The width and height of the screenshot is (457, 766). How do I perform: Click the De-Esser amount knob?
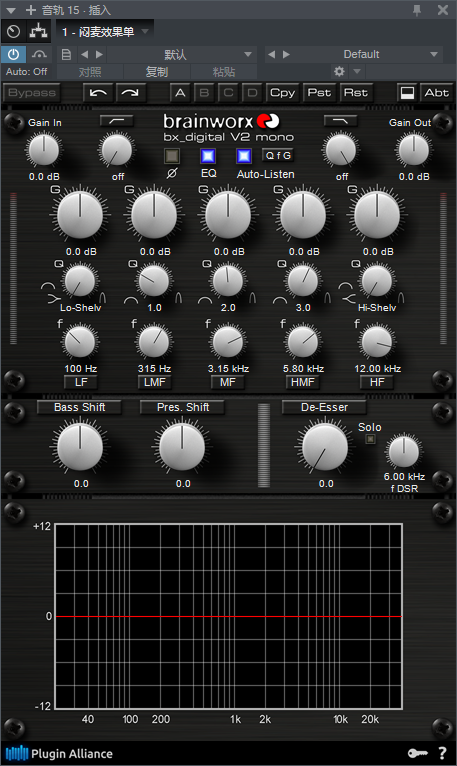325,447
